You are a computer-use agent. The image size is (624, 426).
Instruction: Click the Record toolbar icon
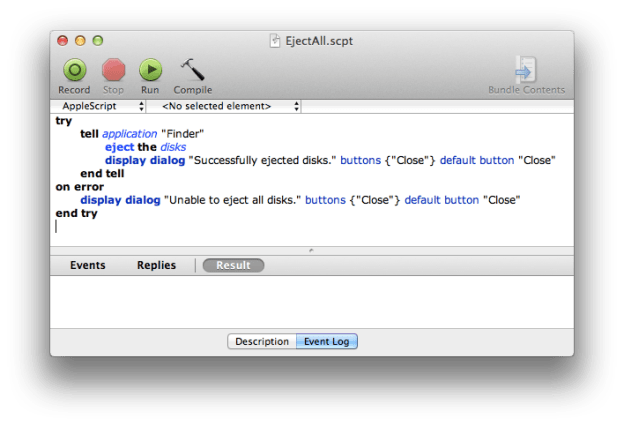(74, 70)
